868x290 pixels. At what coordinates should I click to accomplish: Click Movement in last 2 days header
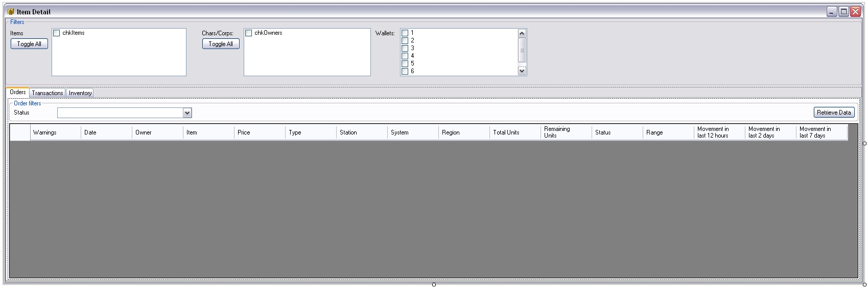point(771,132)
